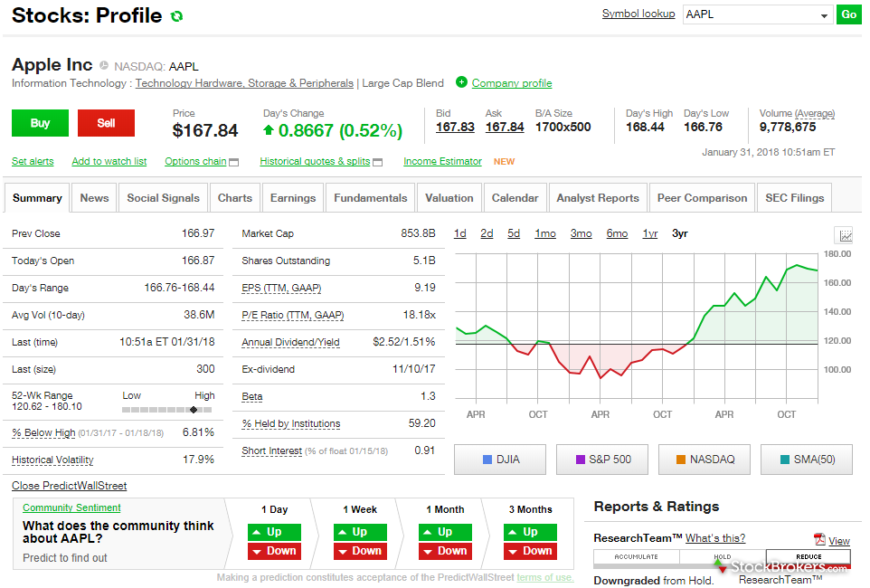This screenshot has height=588, width=870.
Task: Click Add to watch list link
Action: [109, 161]
